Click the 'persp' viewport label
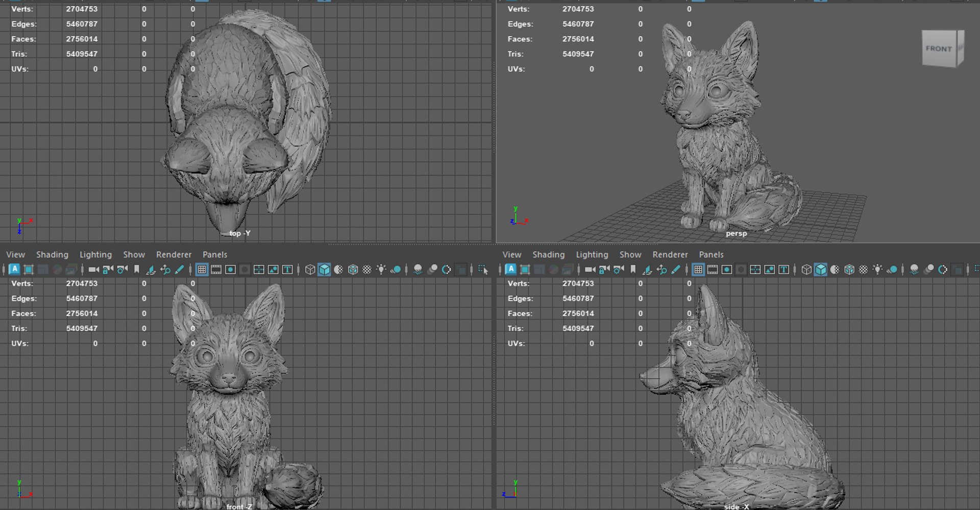Screen dimensions: 980x510 click(736, 233)
